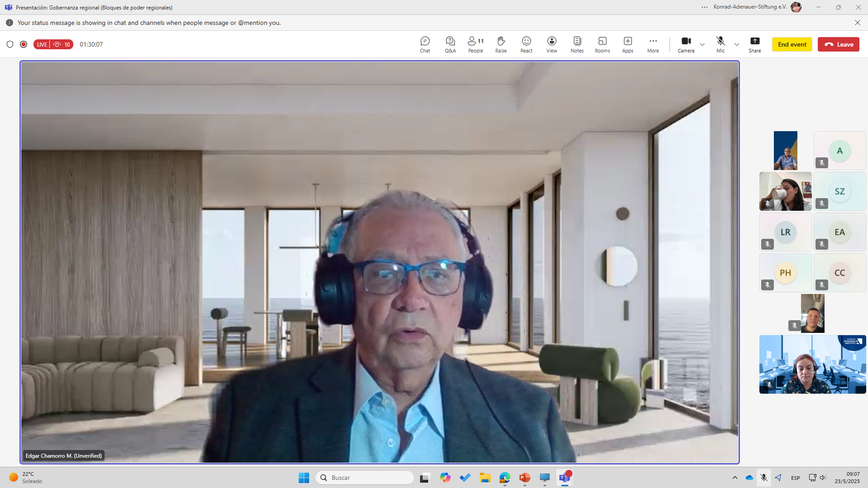Screen dimensions: 868x488
Task: Share your screen content
Action: tap(754, 44)
